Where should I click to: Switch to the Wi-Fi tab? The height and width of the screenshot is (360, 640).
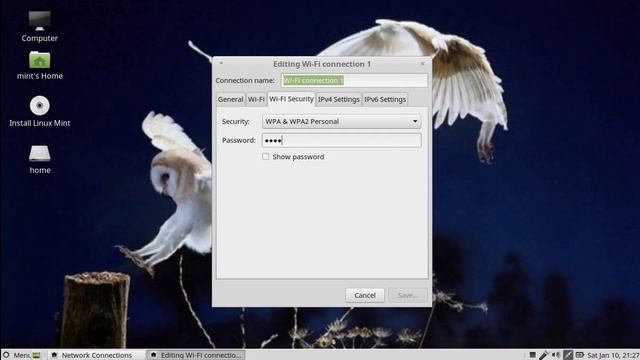pyautogui.click(x=256, y=99)
